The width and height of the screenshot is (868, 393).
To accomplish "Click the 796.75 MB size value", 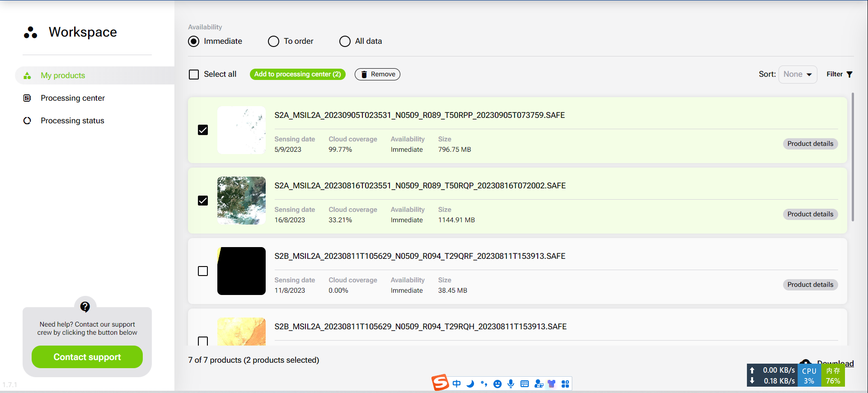I will pyautogui.click(x=455, y=150).
